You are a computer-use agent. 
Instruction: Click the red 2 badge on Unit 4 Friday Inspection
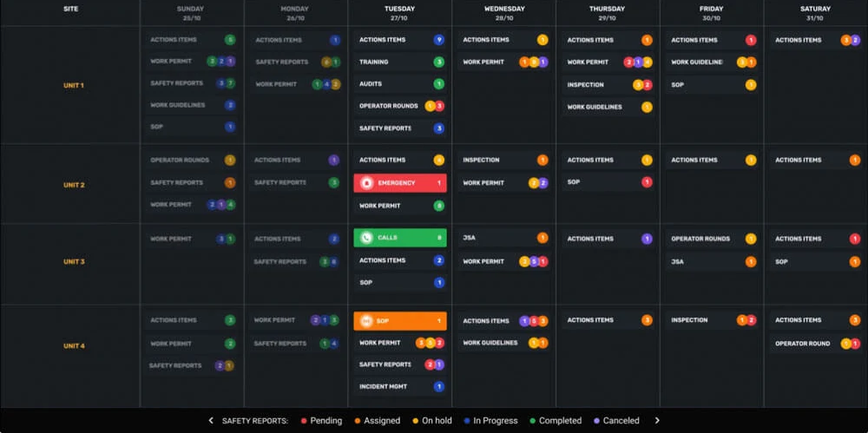tap(751, 320)
